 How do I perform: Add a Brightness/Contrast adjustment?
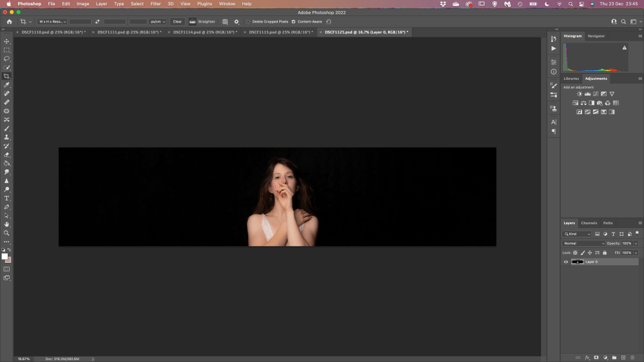[579, 94]
